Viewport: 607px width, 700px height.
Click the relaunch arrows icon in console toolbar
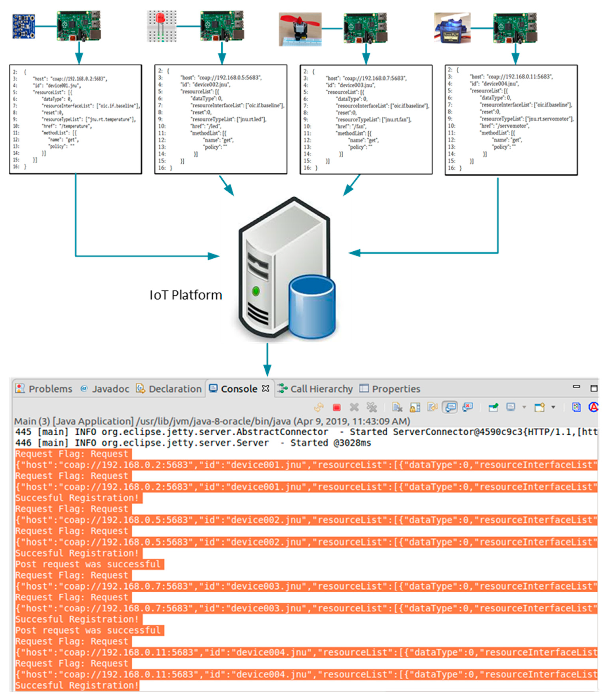319,407
